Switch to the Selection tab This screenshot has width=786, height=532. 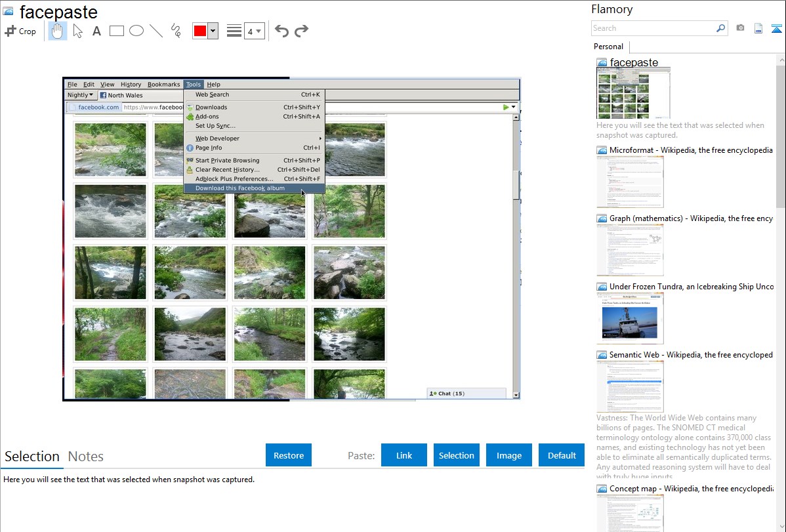[32, 457]
